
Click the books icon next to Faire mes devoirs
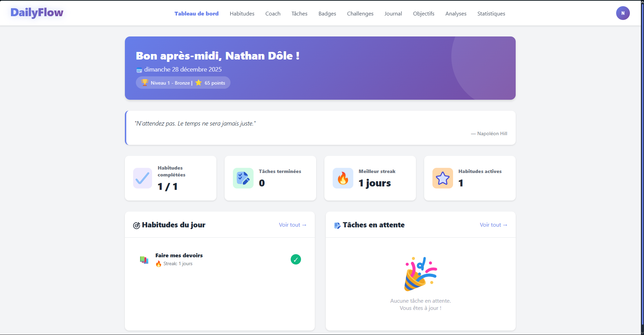point(144,259)
